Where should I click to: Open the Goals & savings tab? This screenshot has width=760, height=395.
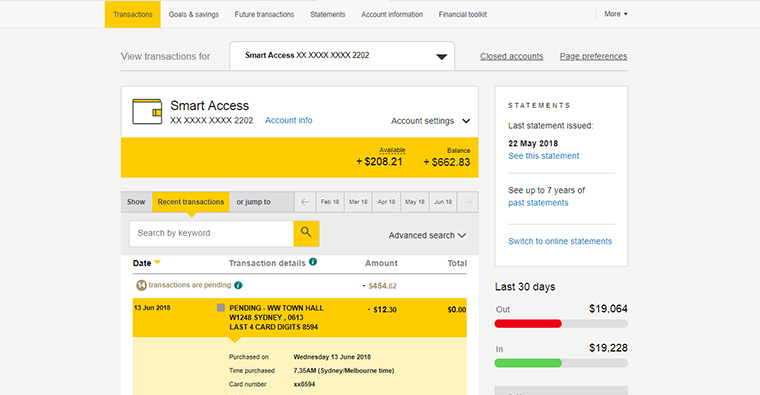193,15
